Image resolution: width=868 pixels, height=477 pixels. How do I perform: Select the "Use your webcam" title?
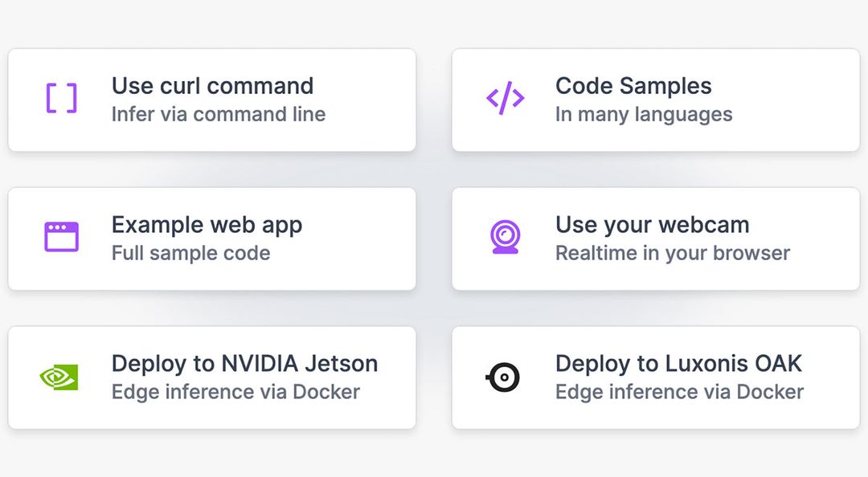pos(652,225)
